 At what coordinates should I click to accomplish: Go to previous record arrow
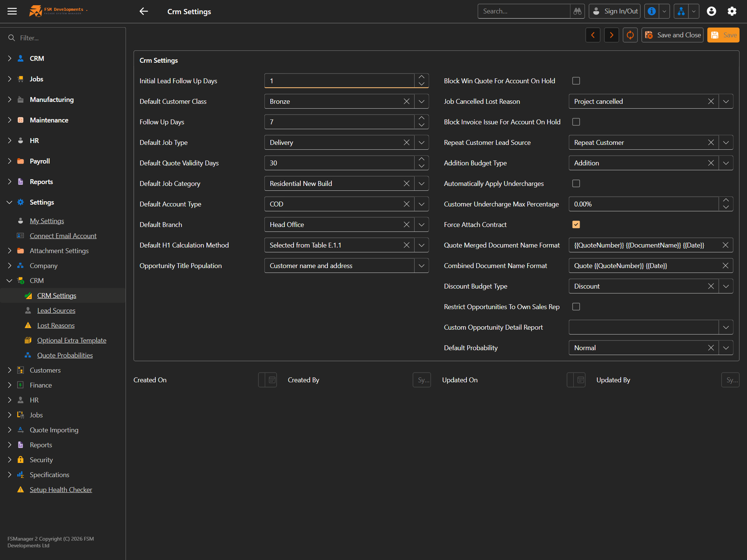tap(593, 35)
